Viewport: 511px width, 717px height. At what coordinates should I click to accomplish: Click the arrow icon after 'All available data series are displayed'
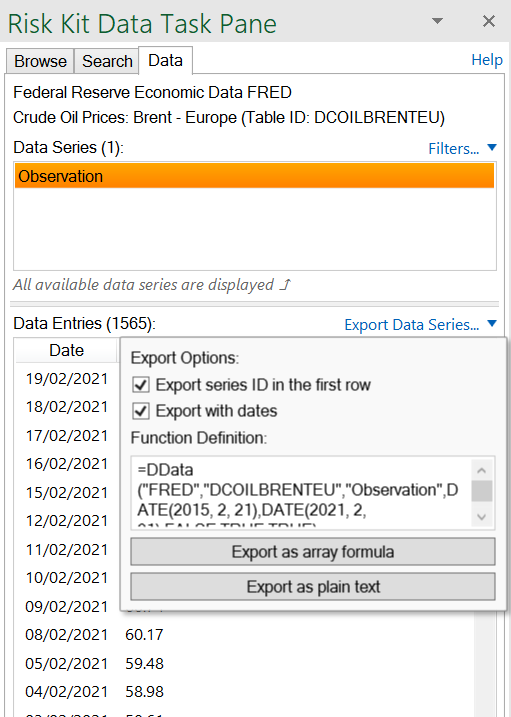tap(285, 285)
